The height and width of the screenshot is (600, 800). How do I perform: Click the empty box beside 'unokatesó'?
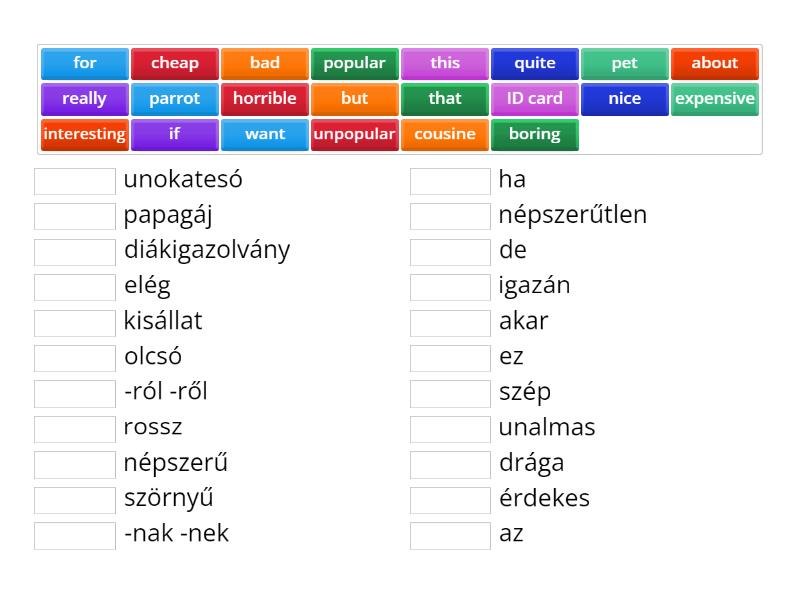(75, 181)
